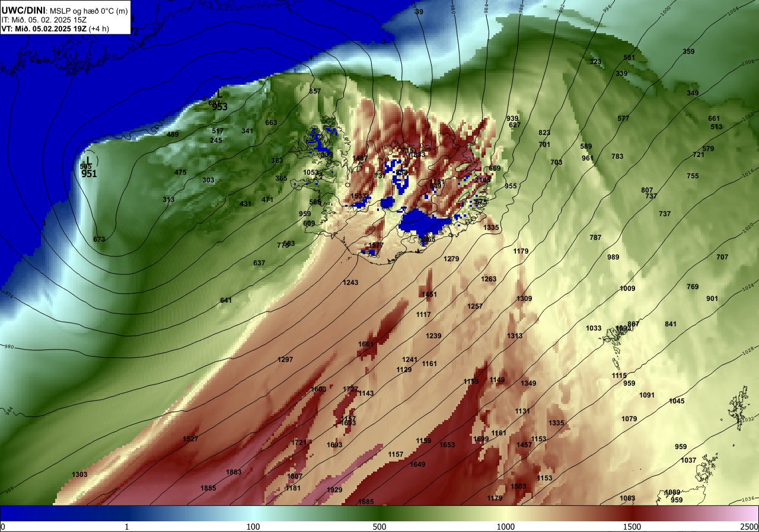Click the height value 581
The width and height of the screenshot is (759, 532).
[x=629, y=57]
